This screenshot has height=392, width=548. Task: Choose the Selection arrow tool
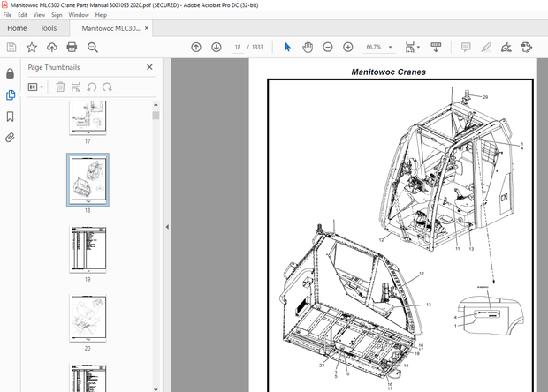point(287,47)
